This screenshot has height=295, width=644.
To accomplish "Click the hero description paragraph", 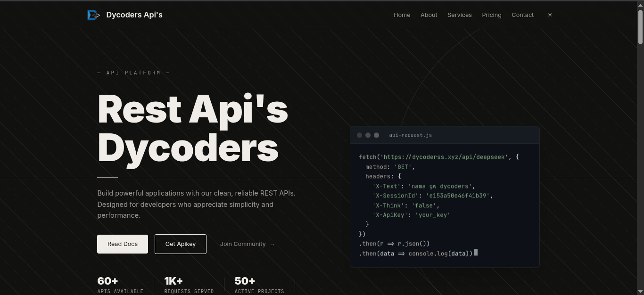I will coord(197,204).
